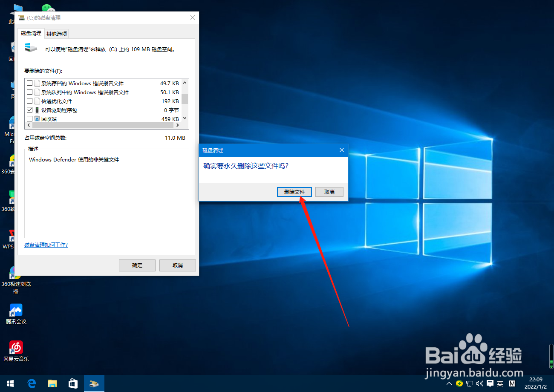Viewport: 554px width, 392px height.
Task: Click the vertical scrollbar thumb in the file list
Action: point(185,99)
